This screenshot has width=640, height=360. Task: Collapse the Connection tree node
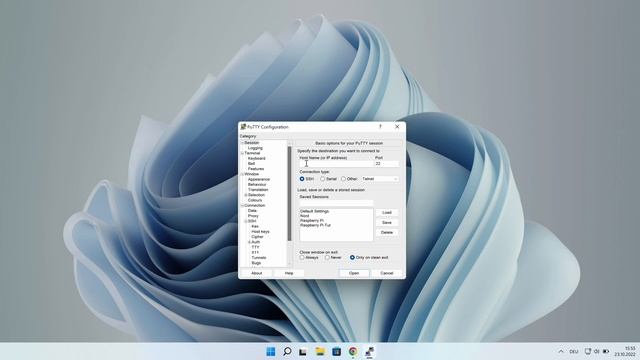242,205
